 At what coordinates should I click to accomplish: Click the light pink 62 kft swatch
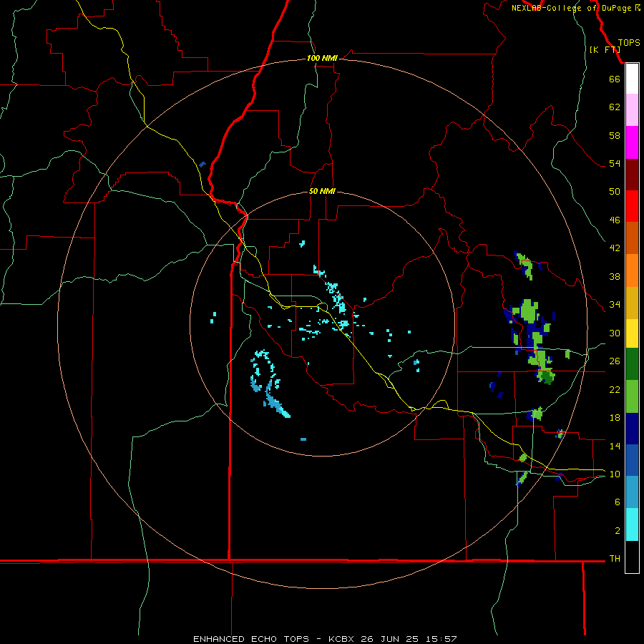632,109
